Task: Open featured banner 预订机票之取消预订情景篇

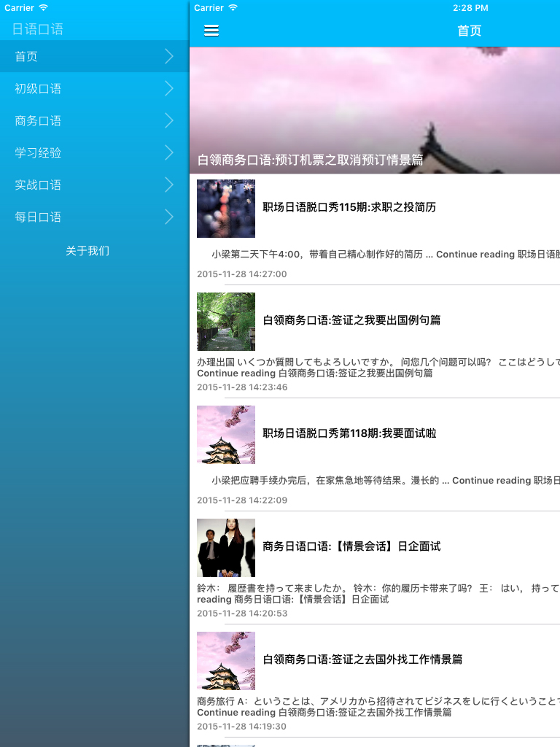Action: pos(375,110)
